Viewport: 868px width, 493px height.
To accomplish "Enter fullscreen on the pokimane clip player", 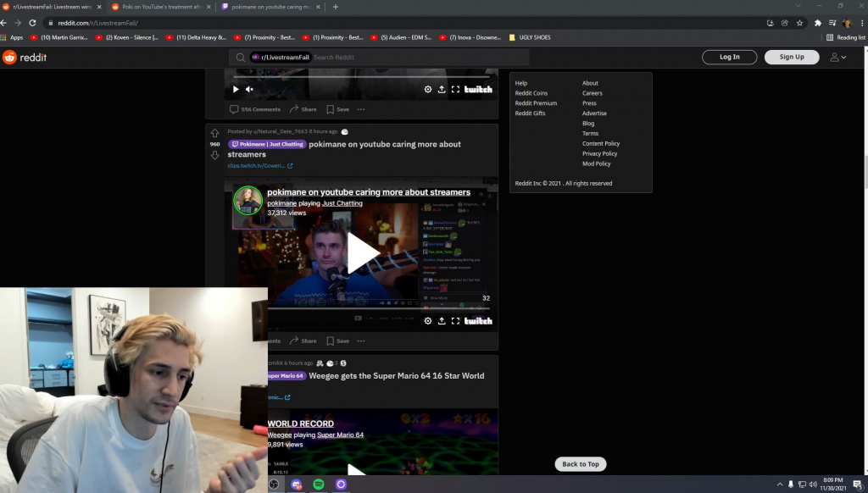I will [x=455, y=321].
